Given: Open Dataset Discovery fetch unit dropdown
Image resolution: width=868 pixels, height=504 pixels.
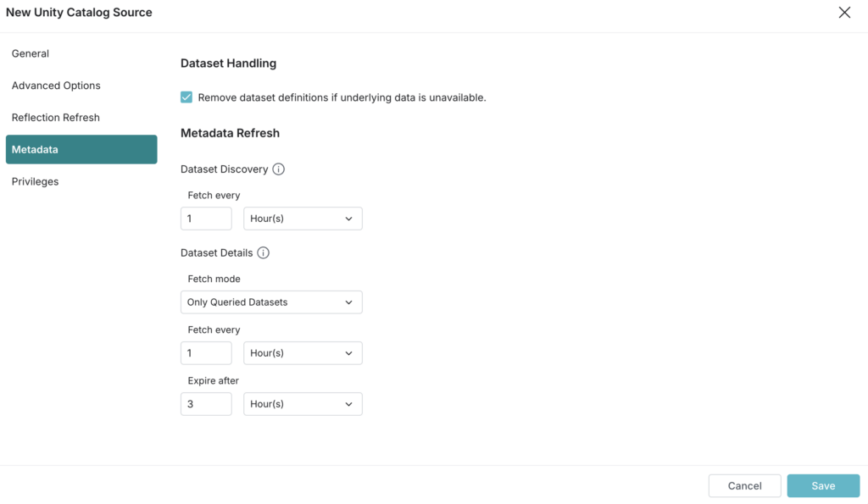Looking at the screenshot, I should point(303,219).
